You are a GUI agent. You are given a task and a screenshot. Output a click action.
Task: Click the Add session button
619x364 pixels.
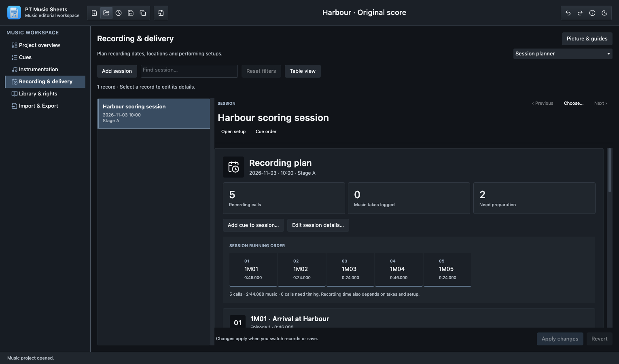pos(117,71)
